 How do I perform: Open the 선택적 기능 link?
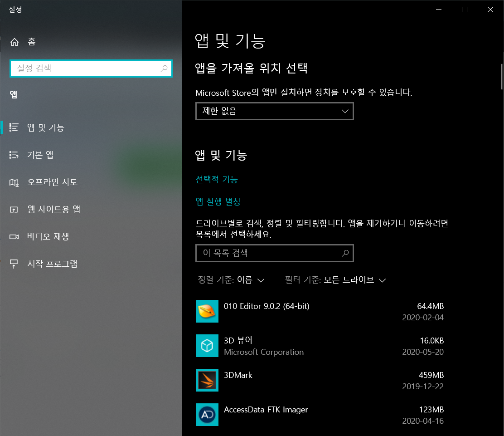coord(217,179)
